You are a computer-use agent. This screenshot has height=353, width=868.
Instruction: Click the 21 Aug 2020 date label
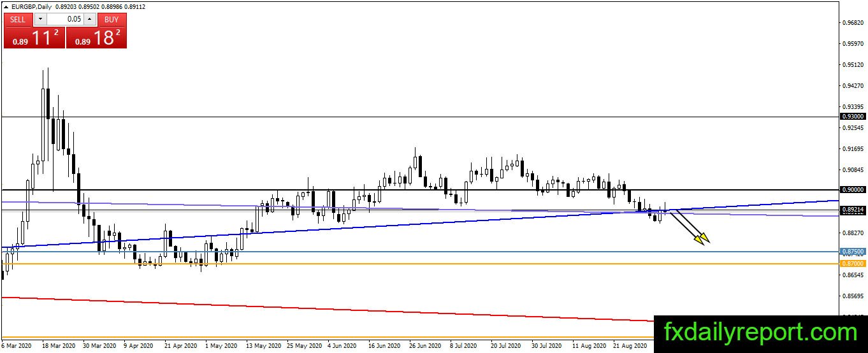(x=629, y=346)
